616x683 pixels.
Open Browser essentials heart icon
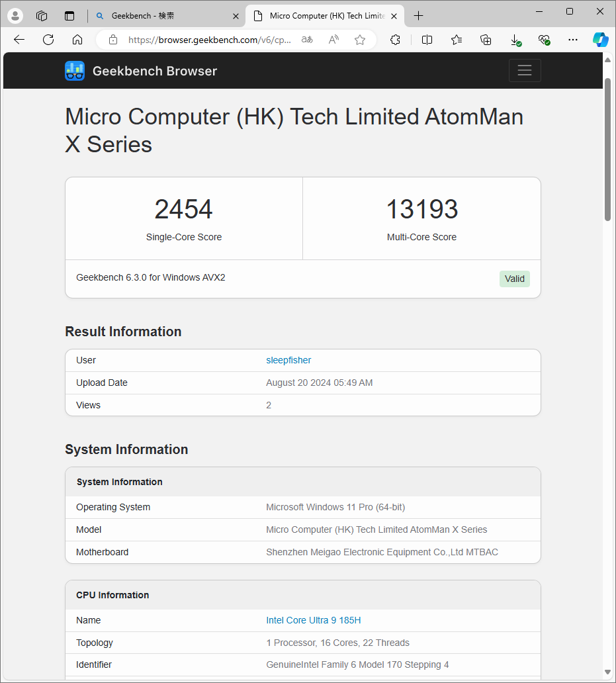pyautogui.click(x=544, y=40)
